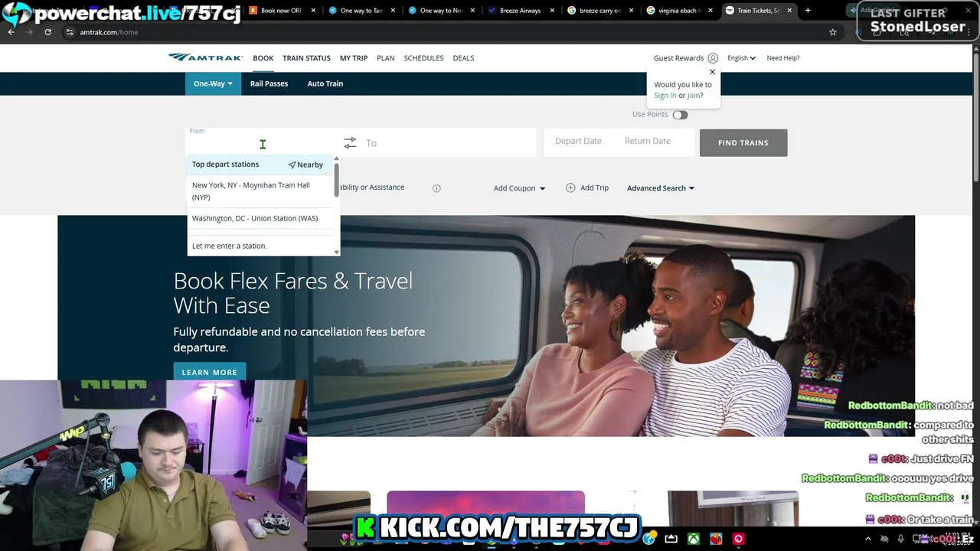980x551 pixels.
Task: Open the One-Way trip type dropdown
Action: (x=213, y=83)
